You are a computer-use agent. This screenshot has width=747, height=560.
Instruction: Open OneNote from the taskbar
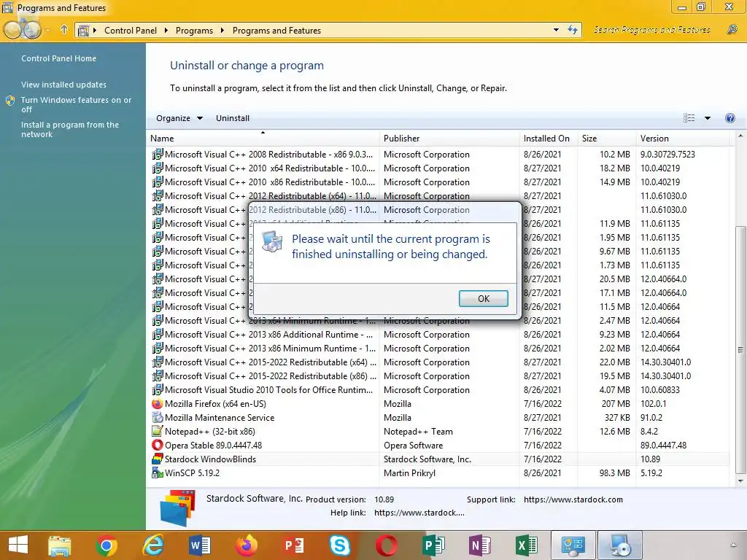click(x=480, y=545)
